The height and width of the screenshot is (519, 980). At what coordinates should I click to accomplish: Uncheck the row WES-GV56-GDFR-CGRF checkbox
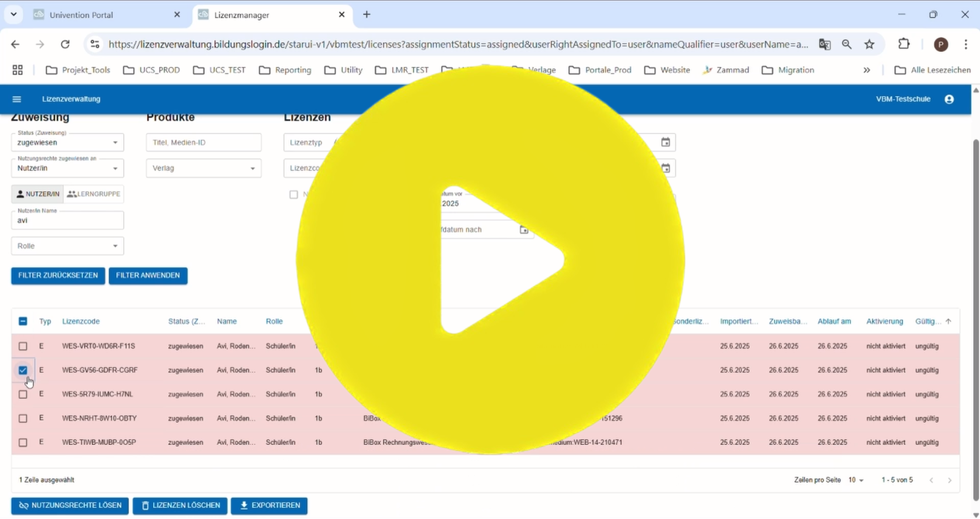(23, 370)
